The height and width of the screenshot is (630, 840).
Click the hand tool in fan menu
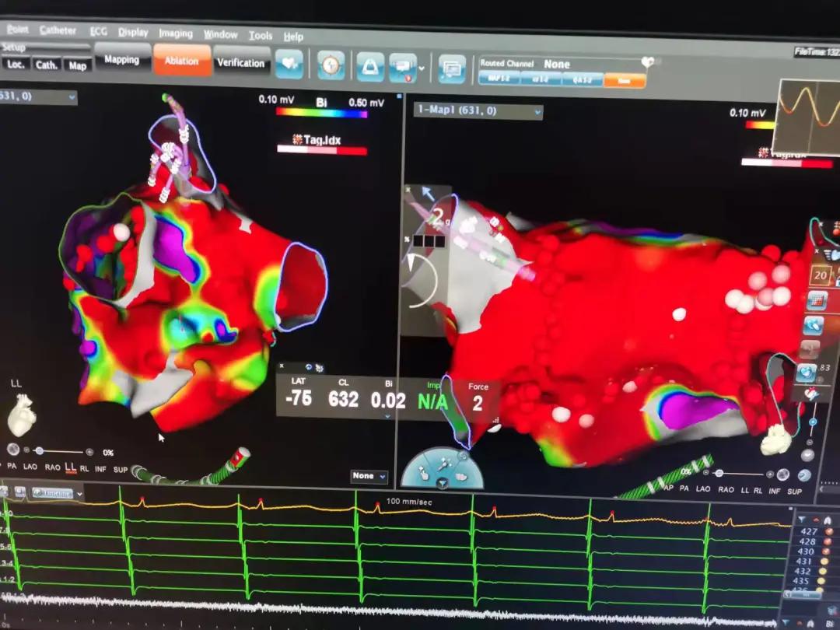coord(422,474)
